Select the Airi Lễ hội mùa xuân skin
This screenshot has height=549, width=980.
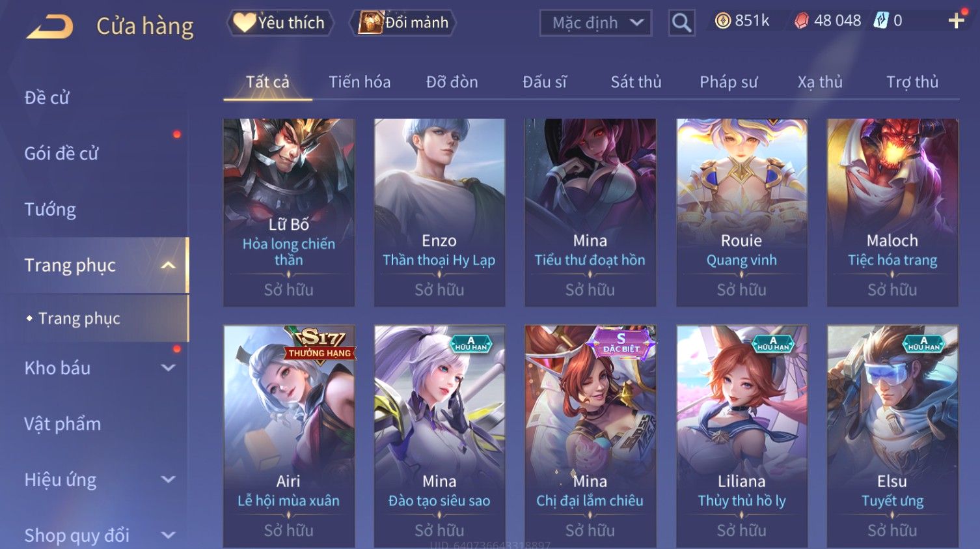(289, 436)
